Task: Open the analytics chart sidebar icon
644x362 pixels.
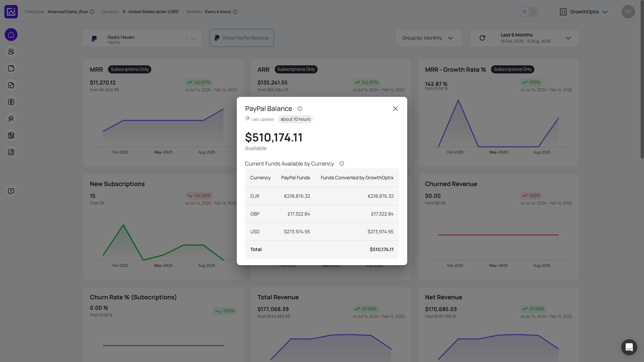Action: click(x=11, y=152)
